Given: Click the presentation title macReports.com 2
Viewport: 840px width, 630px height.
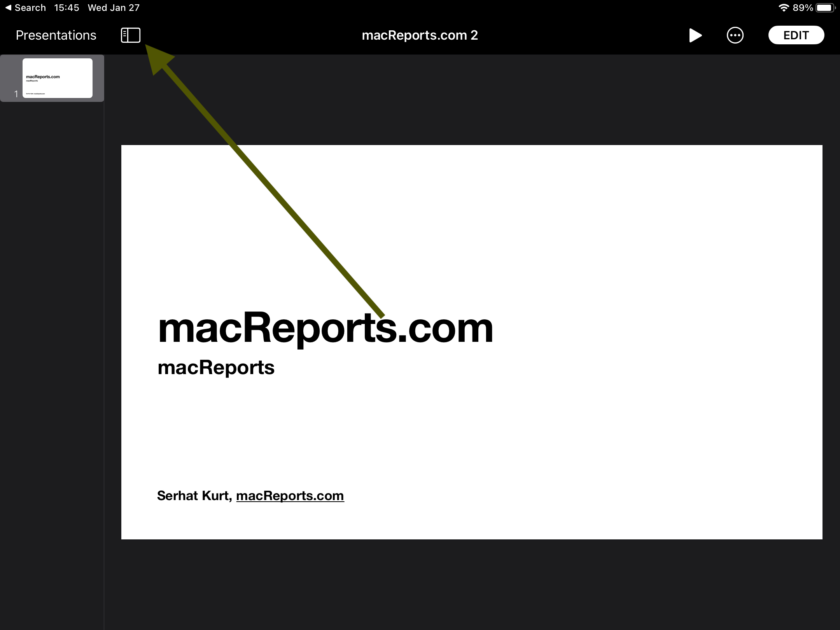Looking at the screenshot, I should point(420,35).
